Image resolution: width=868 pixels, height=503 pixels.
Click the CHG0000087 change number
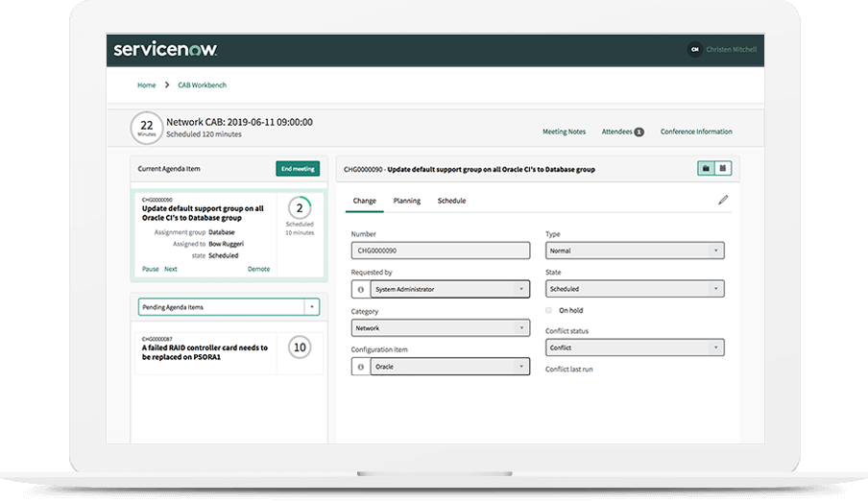[x=157, y=339]
